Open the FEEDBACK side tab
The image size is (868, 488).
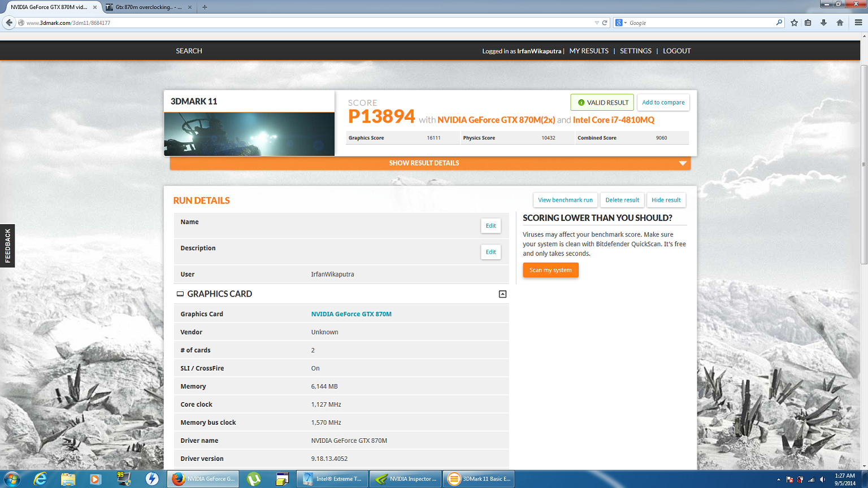7,246
